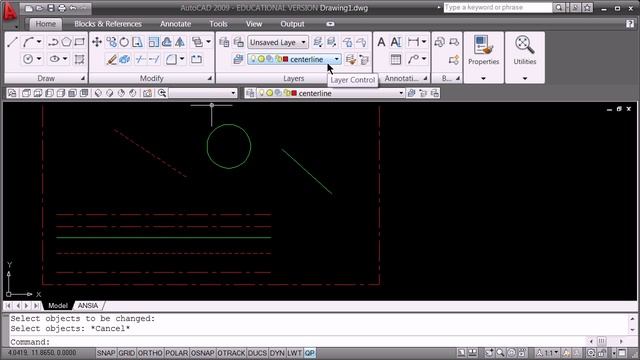This screenshot has width=640, height=360.
Task: Switch to the Model layout tab
Action: pyautogui.click(x=58, y=306)
